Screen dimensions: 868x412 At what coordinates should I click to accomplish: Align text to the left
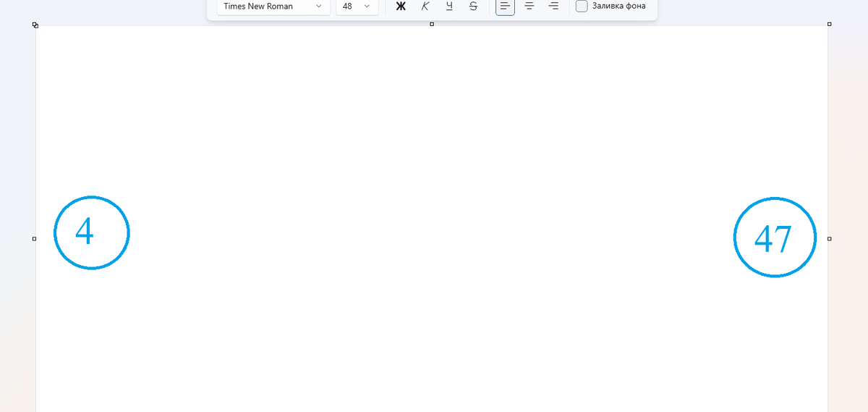tap(505, 7)
